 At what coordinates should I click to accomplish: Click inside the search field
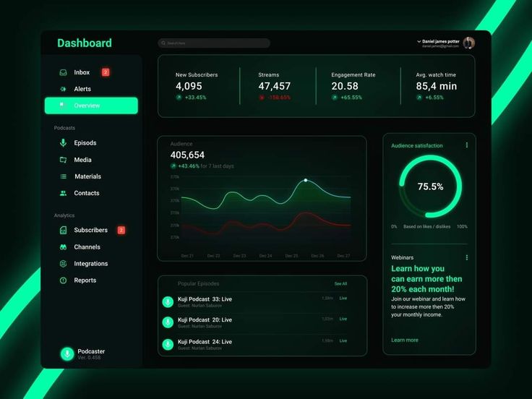(x=214, y=43)
